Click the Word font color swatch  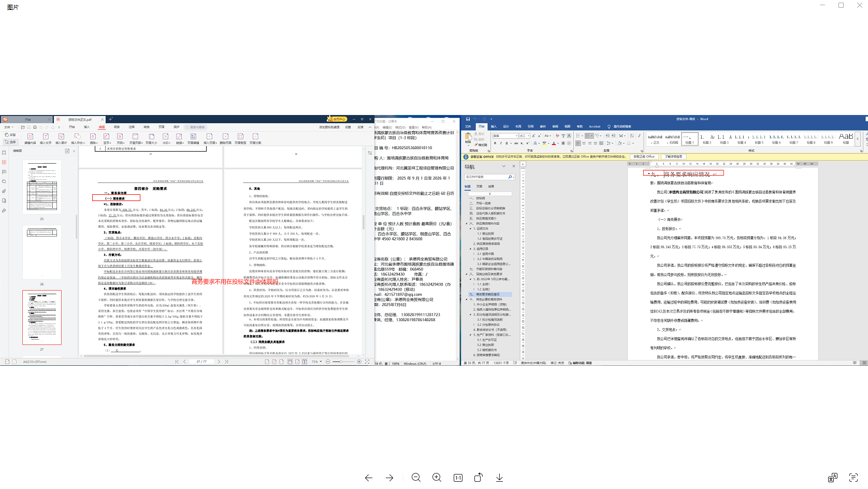[554, 143]
